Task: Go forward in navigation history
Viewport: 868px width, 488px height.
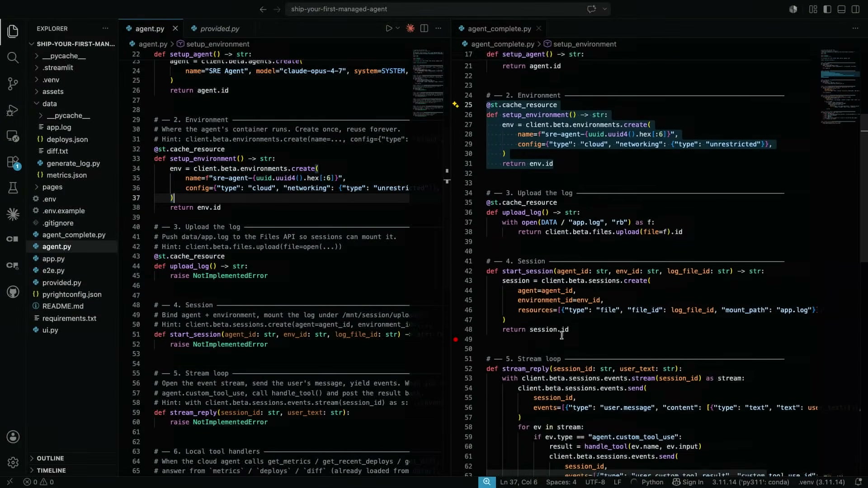Action: tap(277, 9)
